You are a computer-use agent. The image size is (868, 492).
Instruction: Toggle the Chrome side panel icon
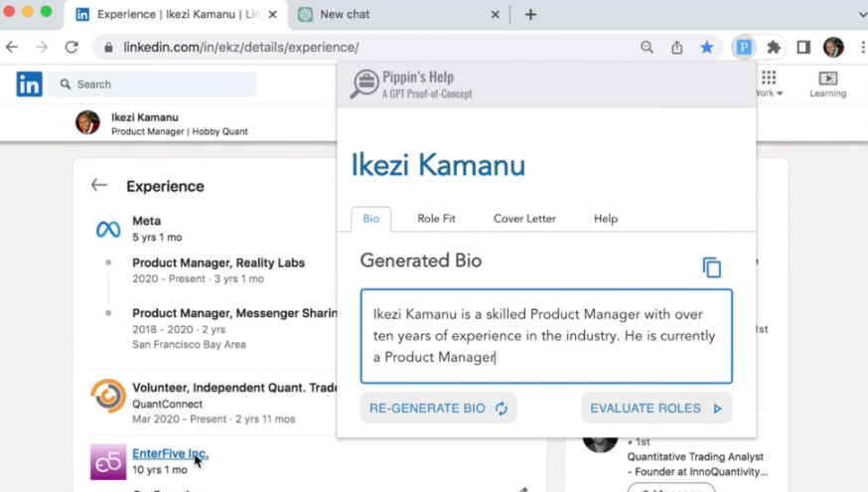[803, 47]
